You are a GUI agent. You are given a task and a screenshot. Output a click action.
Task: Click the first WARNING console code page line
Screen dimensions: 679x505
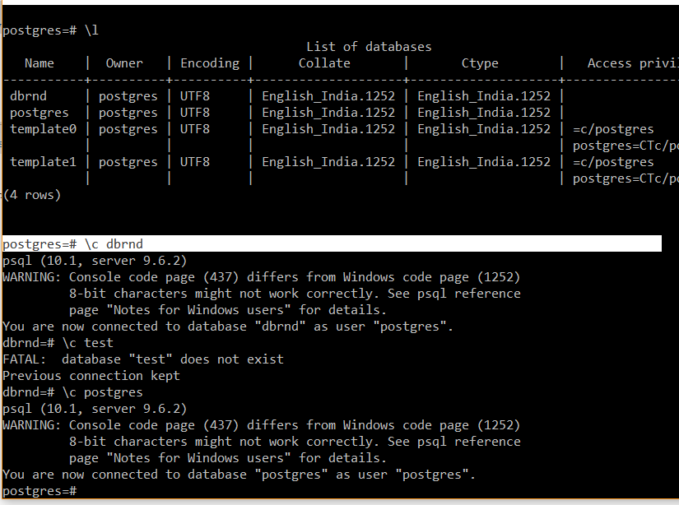(x=261, y=277)
